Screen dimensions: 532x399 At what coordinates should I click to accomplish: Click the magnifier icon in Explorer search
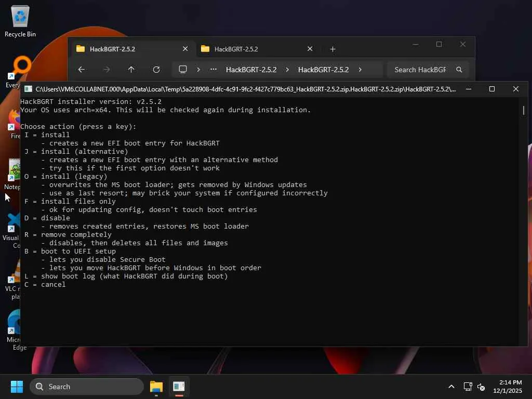[459, 70]
